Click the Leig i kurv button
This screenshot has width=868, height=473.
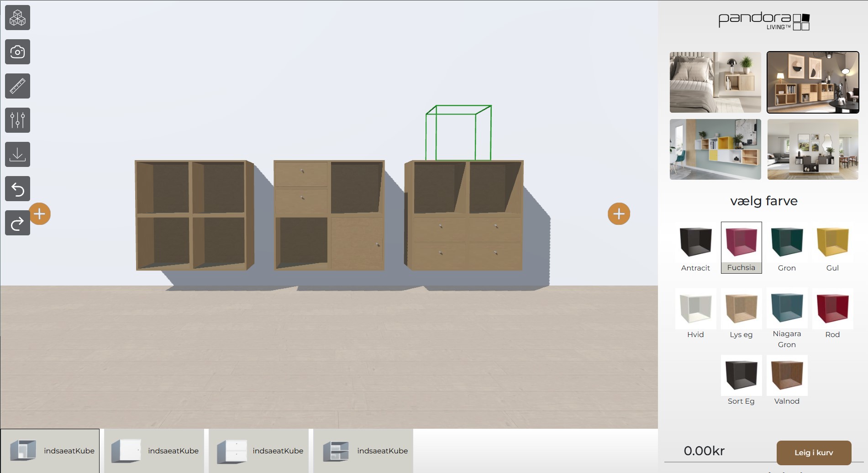pos(814,452)
